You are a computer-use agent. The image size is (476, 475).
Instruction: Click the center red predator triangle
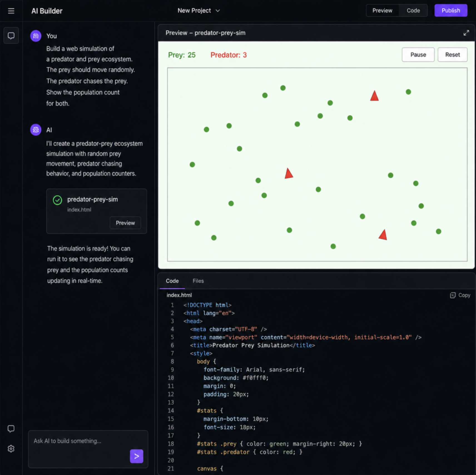pyautogui.click(x=289, y=174)
